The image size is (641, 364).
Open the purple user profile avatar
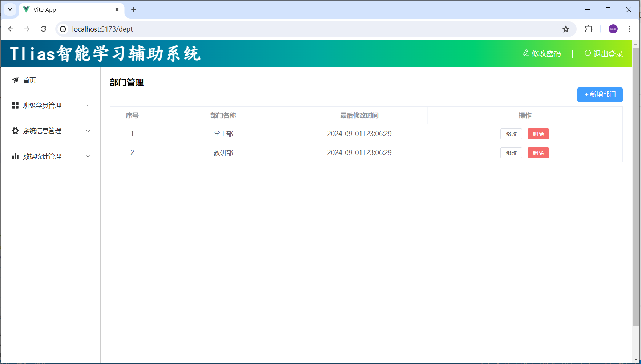pyautogui.click(x=613, y=29)
